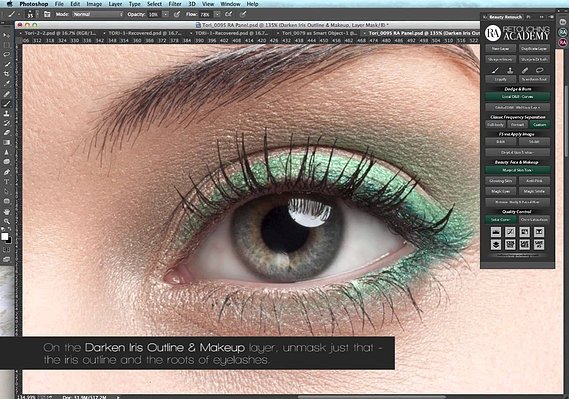This screenshot has width=569, height=399.
Task: Click the foreground color swatch
Action: [5, 237]
